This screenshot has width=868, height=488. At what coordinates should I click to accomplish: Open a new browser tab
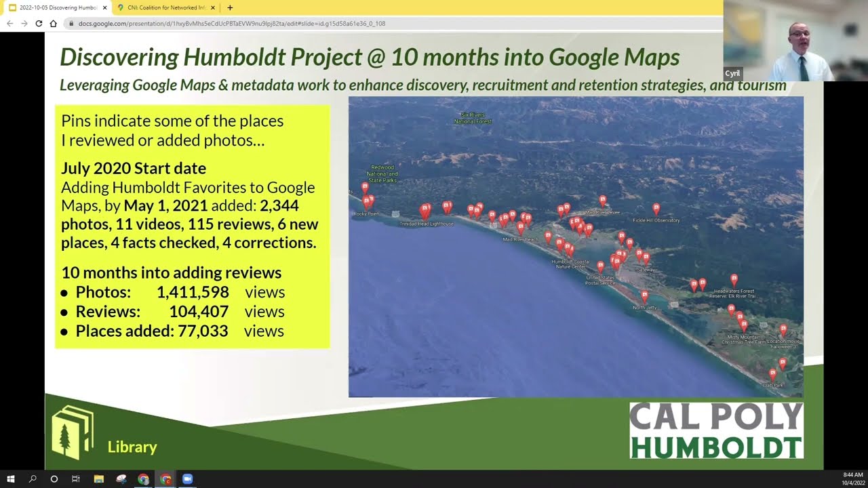coord(230,7)
